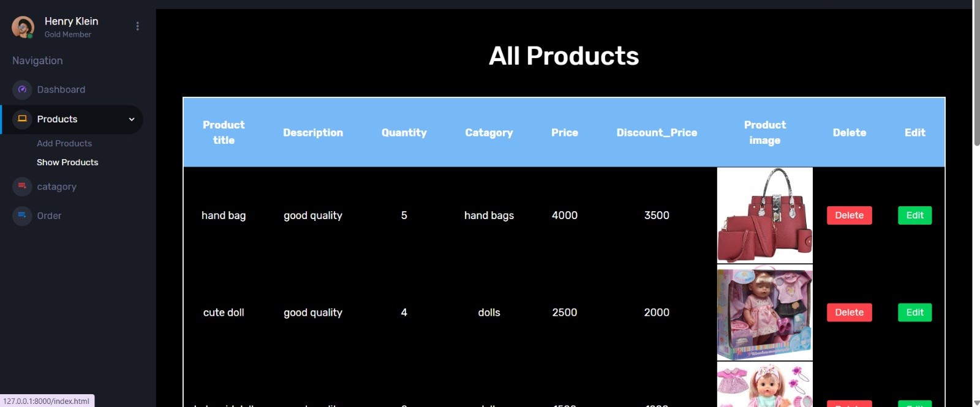Click the Henry Klein name
Viewport: 980px width, 407px height.
(x=71, y=21)
